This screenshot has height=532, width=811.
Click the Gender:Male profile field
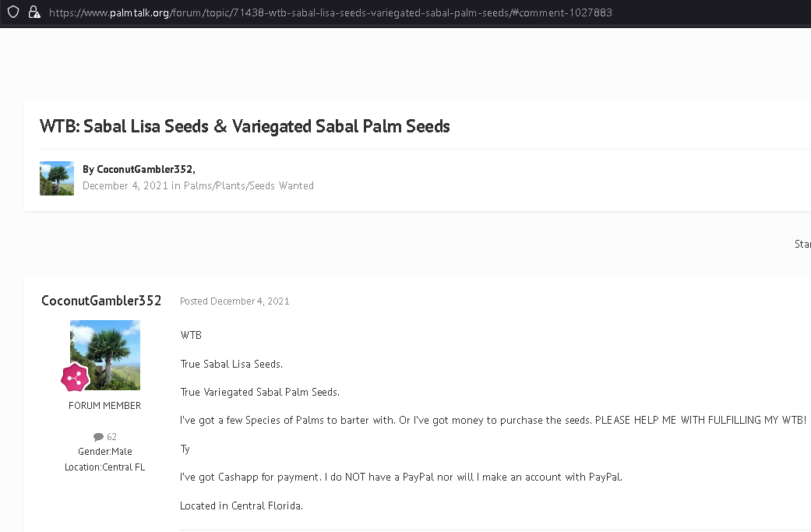105,452
